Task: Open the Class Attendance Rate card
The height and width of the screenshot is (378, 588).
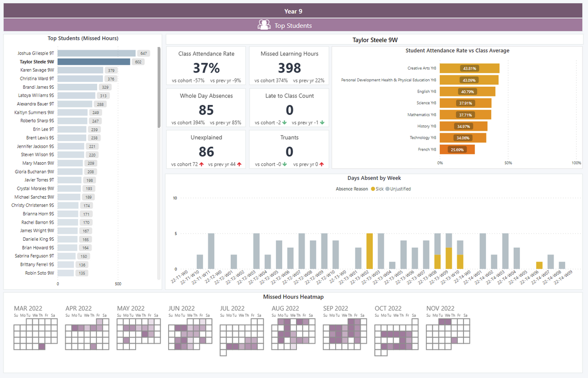Action: click(206, 66)
